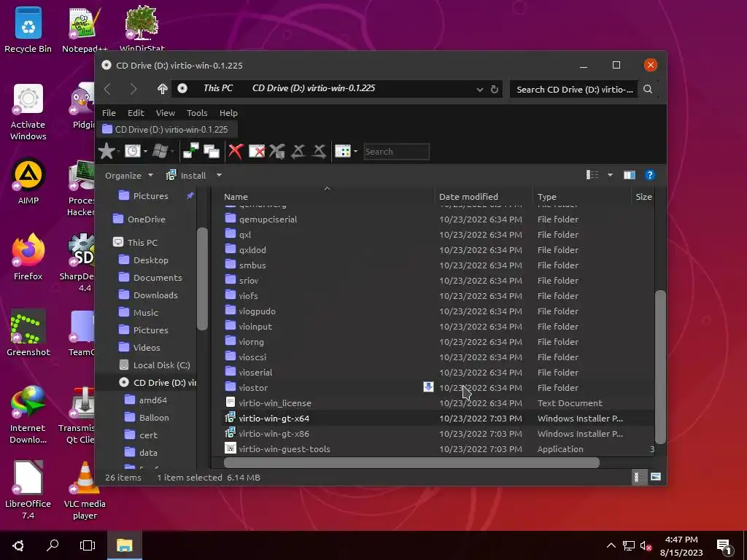Click the colored grid view icon in toolbar

pyautogui.click(x=343, y=152)
